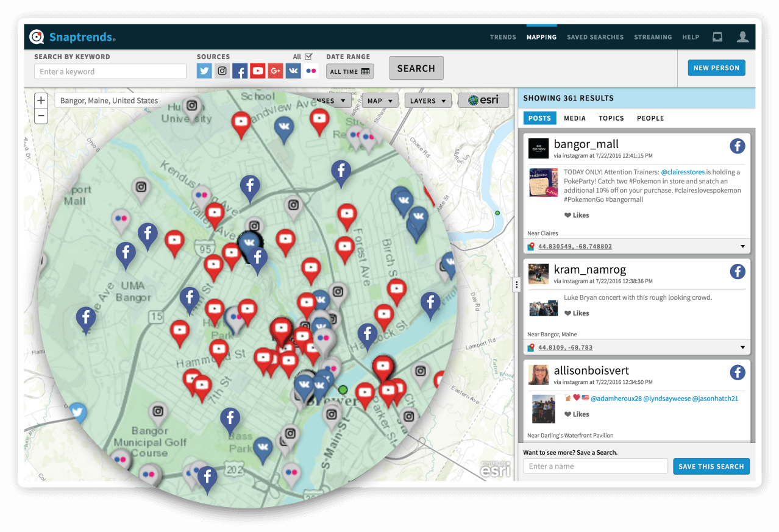Click Save This Search button
Viewport: 779px width, 532px height.
coord(711,466)
